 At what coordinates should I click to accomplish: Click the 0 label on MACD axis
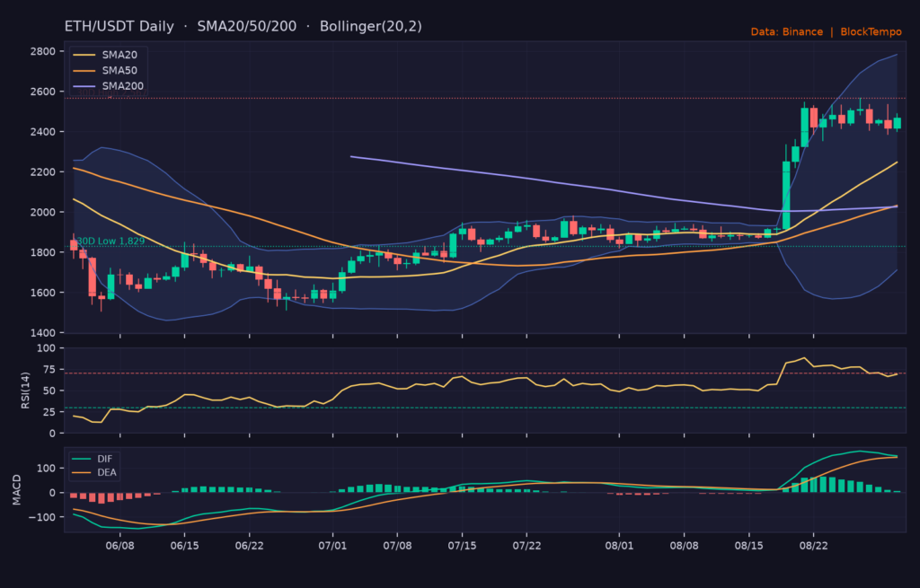53,493
